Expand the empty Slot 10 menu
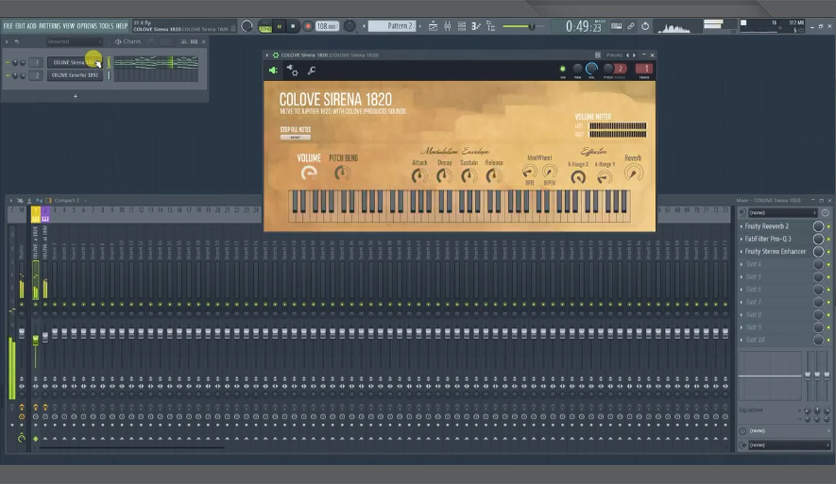 click(x=741, y=340)
